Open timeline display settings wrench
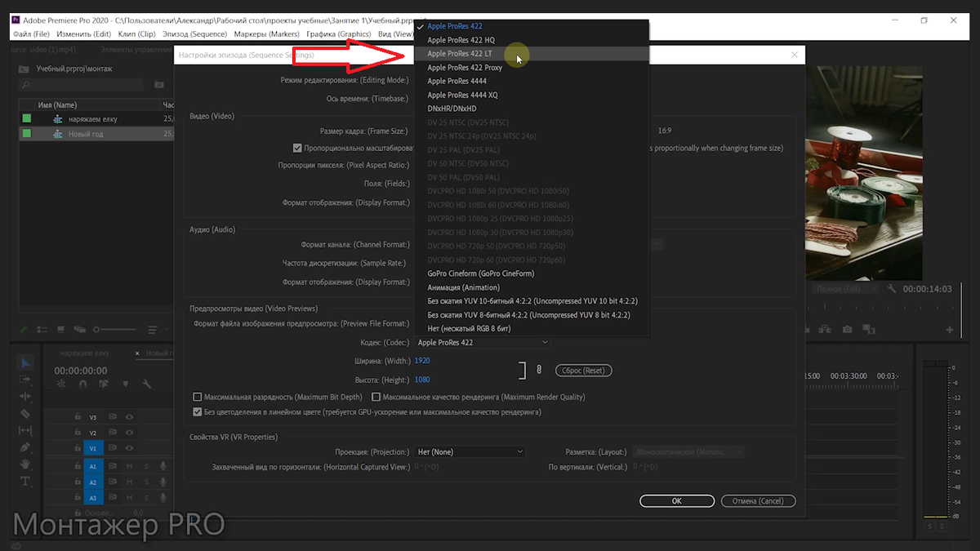980x551 pixels. tap(147, 384)
